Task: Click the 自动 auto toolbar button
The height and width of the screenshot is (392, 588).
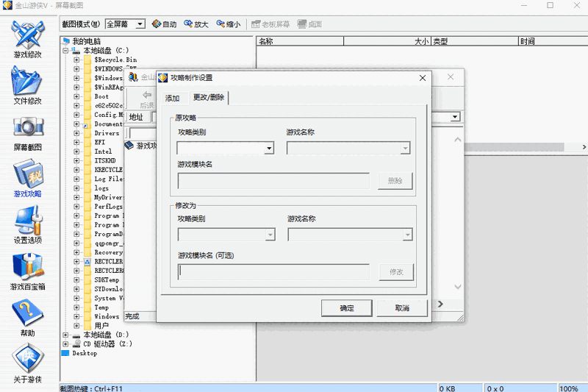Action: [x=164, y=24]
